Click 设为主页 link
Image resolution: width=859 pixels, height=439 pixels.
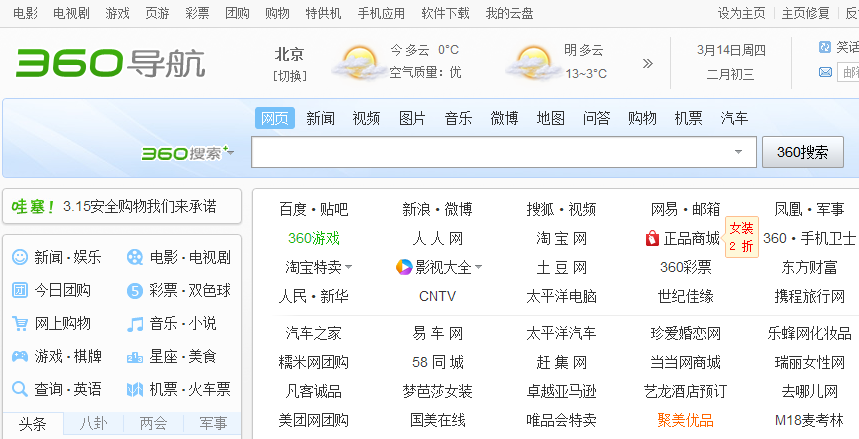[742, 13]
